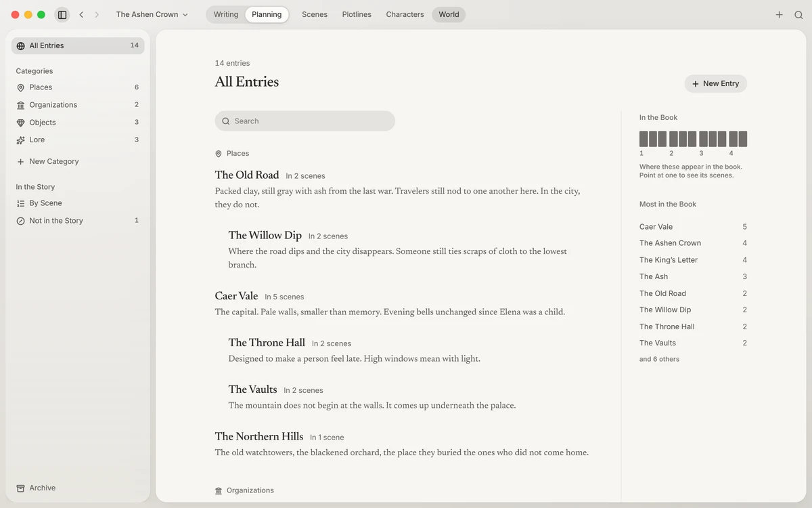Open The Willow Dip entry
This screenshot has width=812, height=508.
[x=265, y=235]
